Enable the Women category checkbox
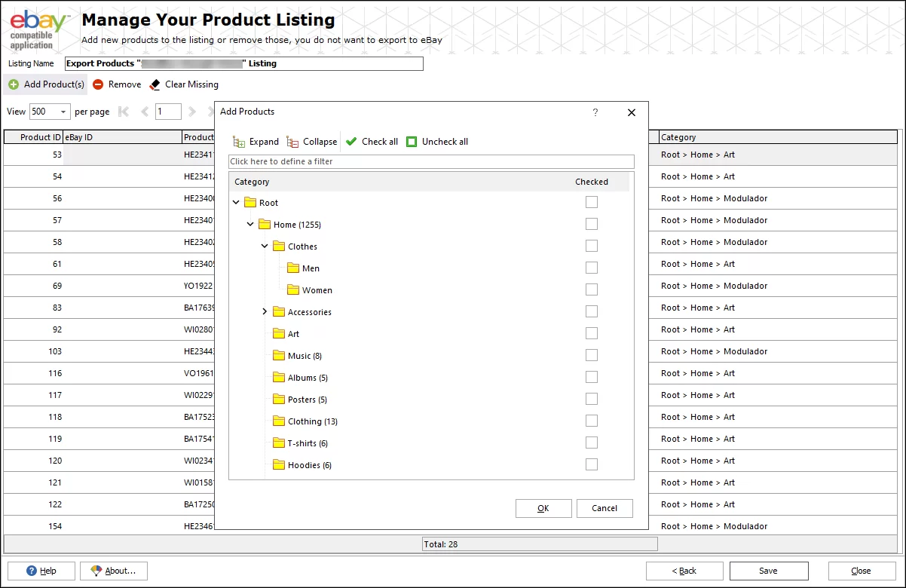Screen dimensions: 906x588 (592, 289)
